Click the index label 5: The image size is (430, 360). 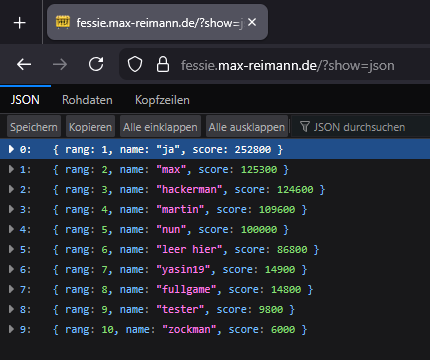point(25,249)
